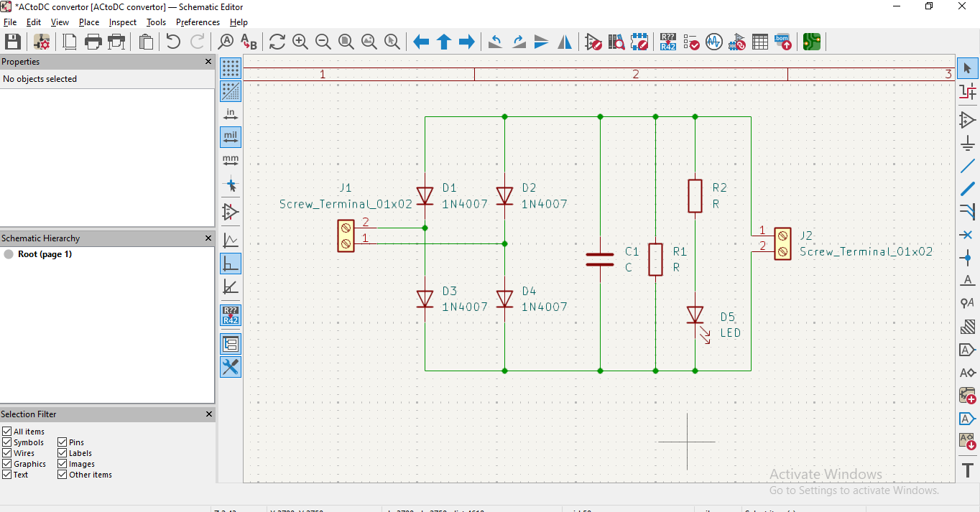Select the Add wire tool
The image size is (980, 512).
pos(967,166)
